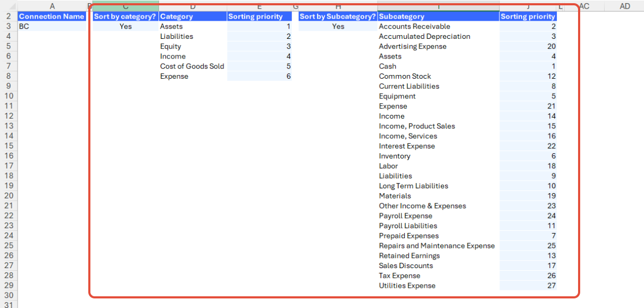Select the 'Income, Product Sales' cell
644x308 pixels.
tap(438, 126)
